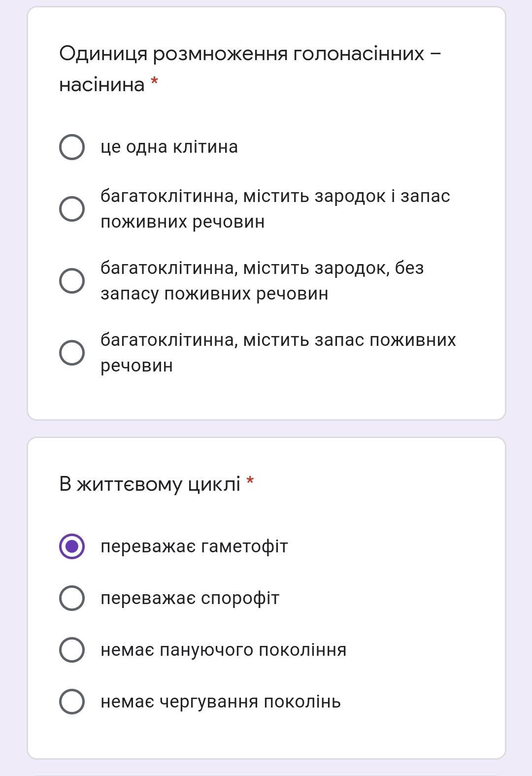Screen dimensions: 532x776
Task: Pick radio for "містить зародок, без запасу"
Action: pyautogui.click(x=72, y=281)
